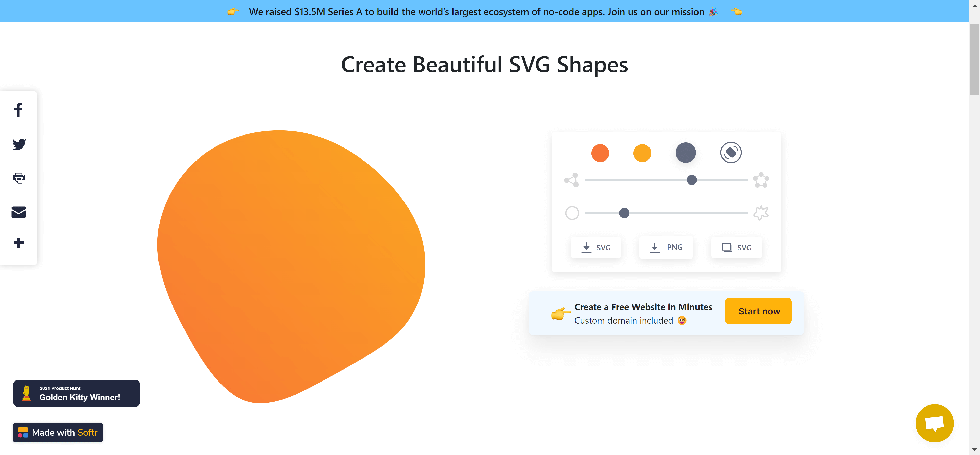
Task: Click the randomize shape dice icon
Action: 730,153
